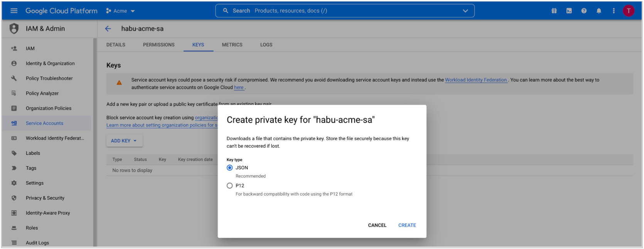Switch to the METRICS tab
This screenshot has width=644, height=249.
click(232, 45)
